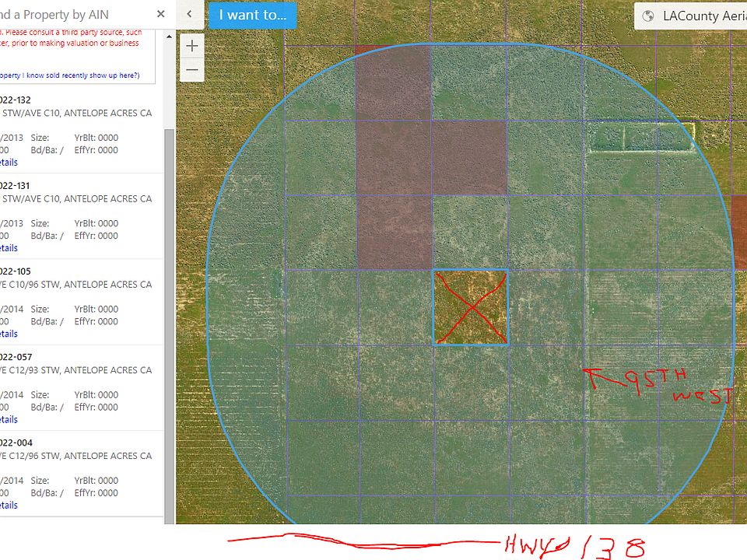Select the AVE C12/93 STW result entry
Screen dimensions: 747x560
81,387
